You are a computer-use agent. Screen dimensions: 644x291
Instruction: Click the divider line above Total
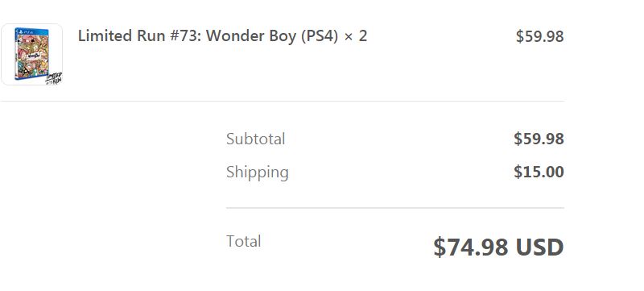(394, 208)
